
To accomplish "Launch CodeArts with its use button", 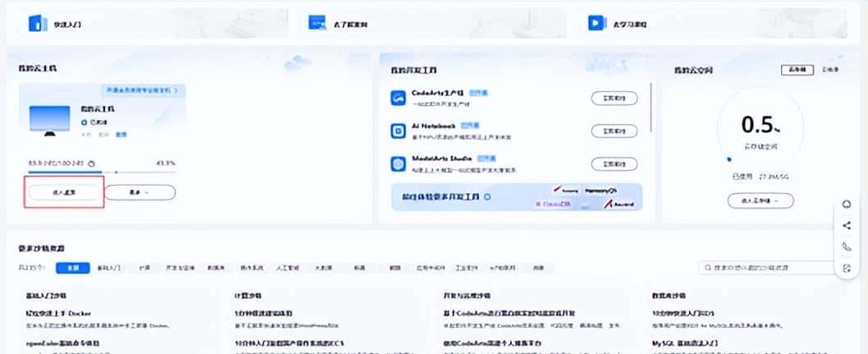I will point(614,99).
